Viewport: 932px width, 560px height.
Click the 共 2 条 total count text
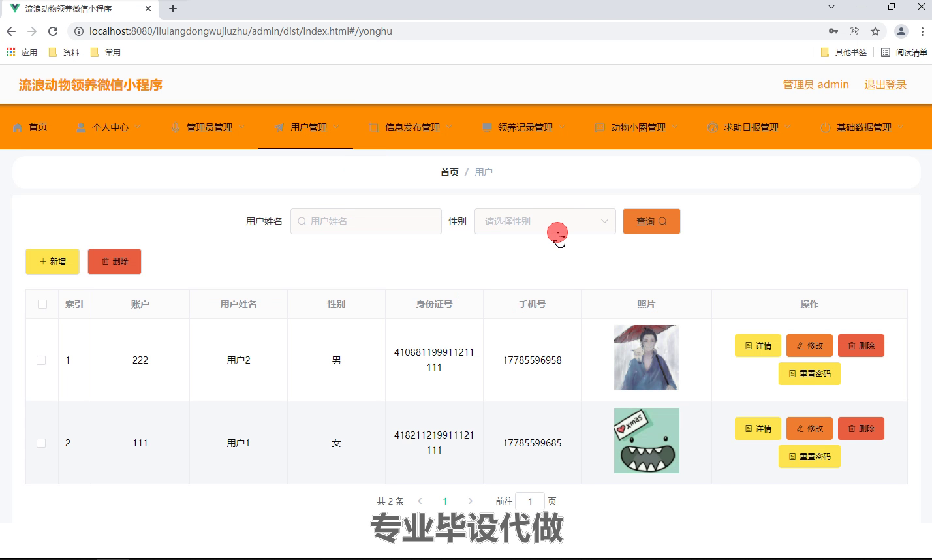tap(390, 501)
